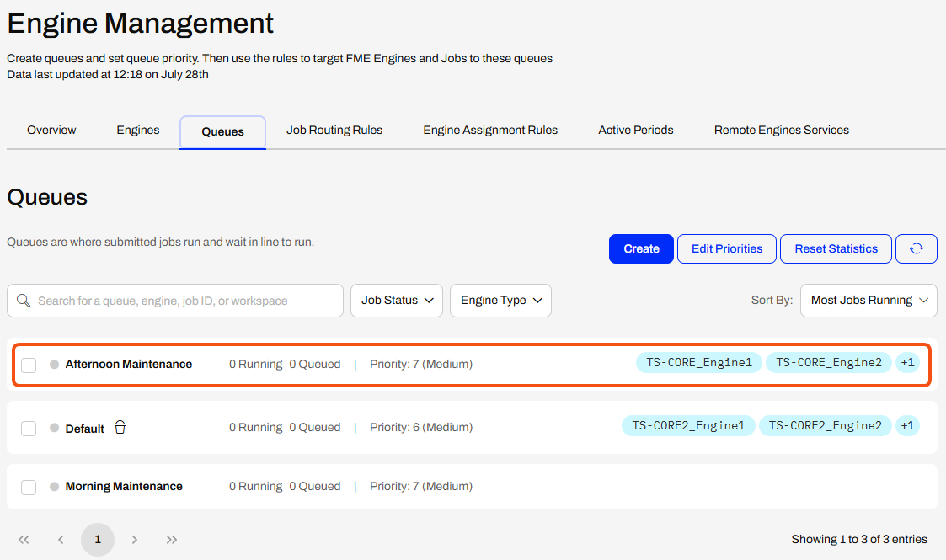
Task: Click the bucket icon beside Default queue
Action: point(120,428)
